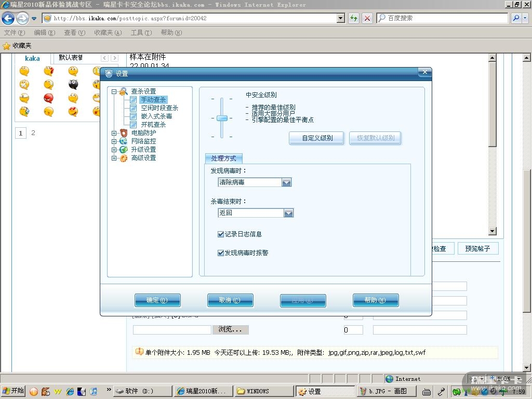Click the 网络监控 globe icon
532x399 pixels.
[124, 141]
